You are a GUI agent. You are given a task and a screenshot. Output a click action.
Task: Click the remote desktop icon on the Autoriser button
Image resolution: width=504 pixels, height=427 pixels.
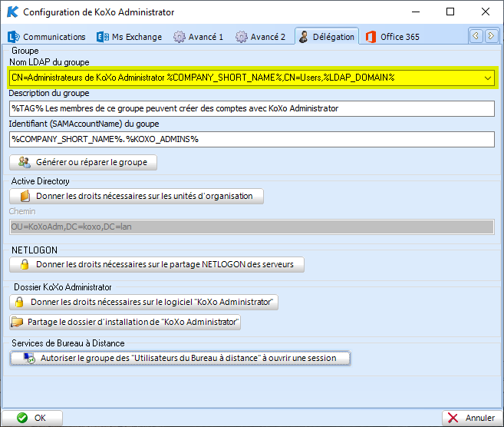[x=30, y=358]
